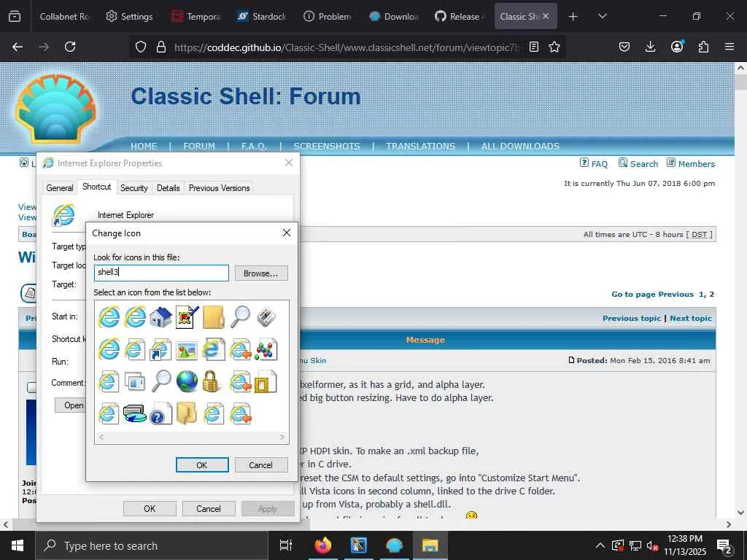Click OK in Internet Explorer Properties
Viewport: 747px width, 560px height.
150,508
